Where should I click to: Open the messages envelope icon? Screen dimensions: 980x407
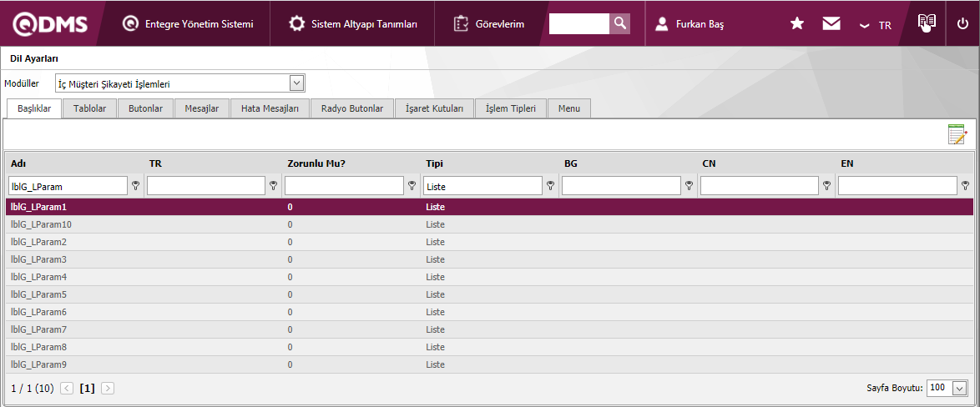click(831, 24)
